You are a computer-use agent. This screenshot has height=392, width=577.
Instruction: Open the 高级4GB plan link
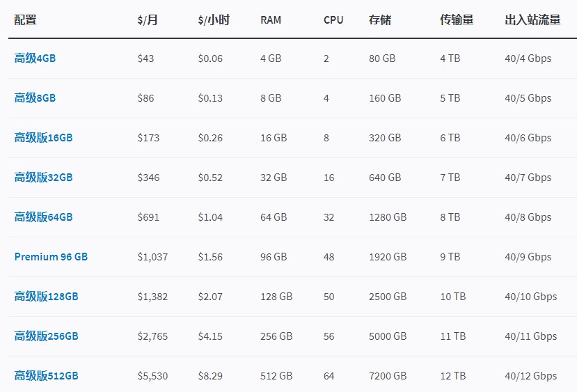click(35, 58)
